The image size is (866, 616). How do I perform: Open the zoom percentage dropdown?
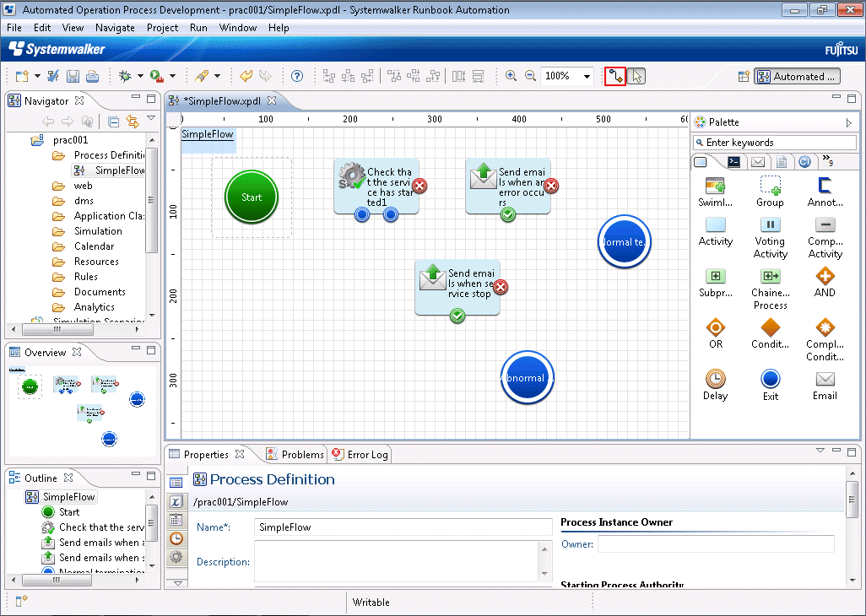(x=587, y=76)
